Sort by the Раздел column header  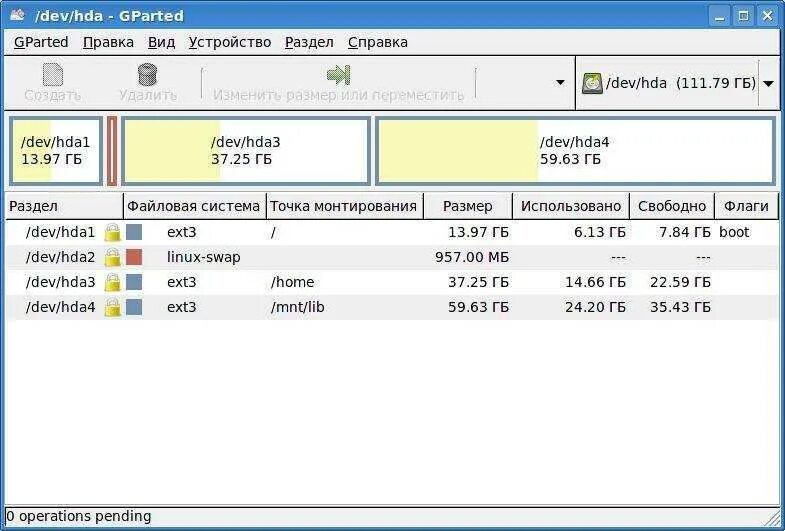[x=64, y=206]
